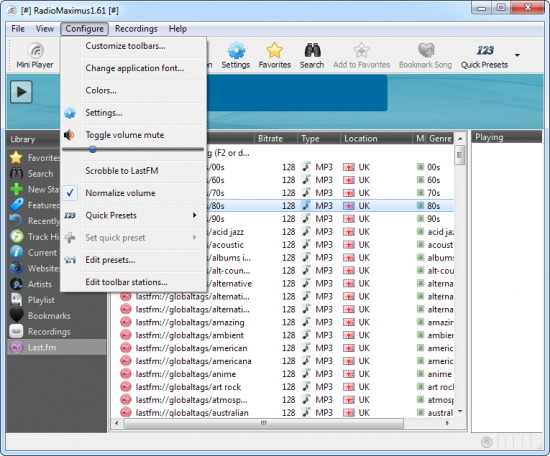Open the File menu
The height and width of the screenshot is (456, 550).
(18, 29)
